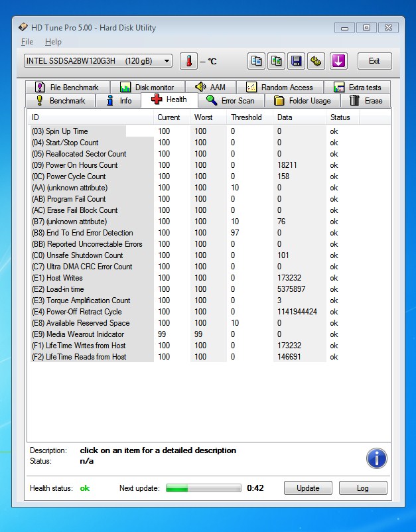Click the Next update progress bar
The width and height of the screenshot is (416, 532).
pyautogui.click(x=204, y=488)
